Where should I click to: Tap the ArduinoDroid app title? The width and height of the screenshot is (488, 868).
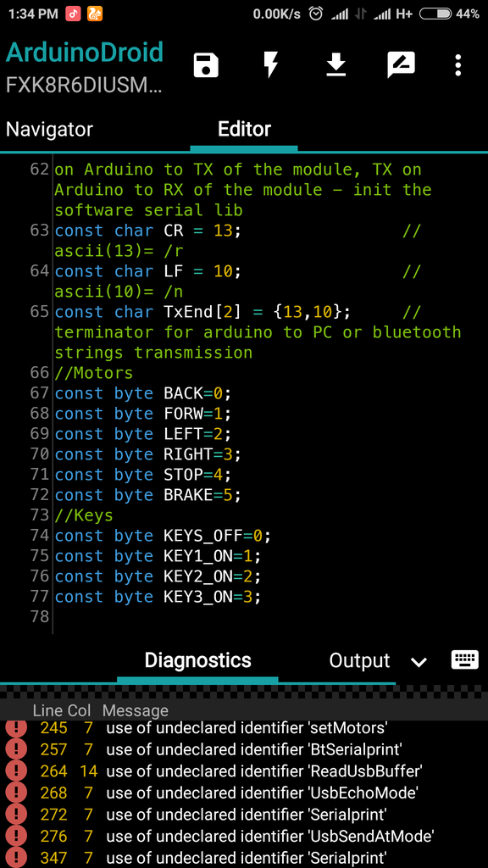pyautogui.click(x=85, y=53)
